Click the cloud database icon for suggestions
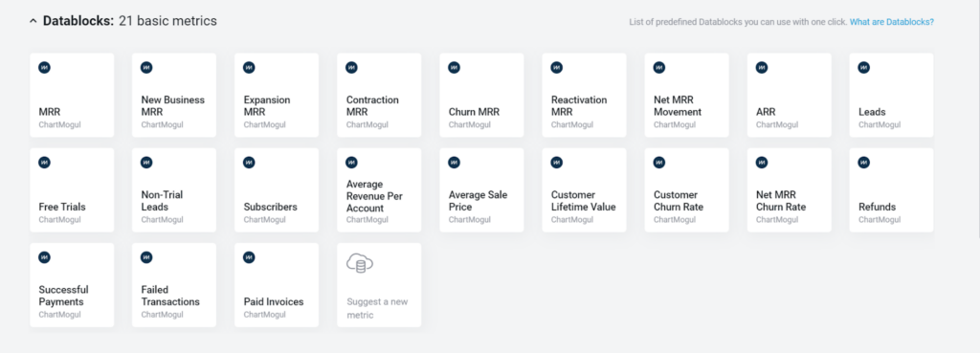980x353 pixels. pos(360,264)
